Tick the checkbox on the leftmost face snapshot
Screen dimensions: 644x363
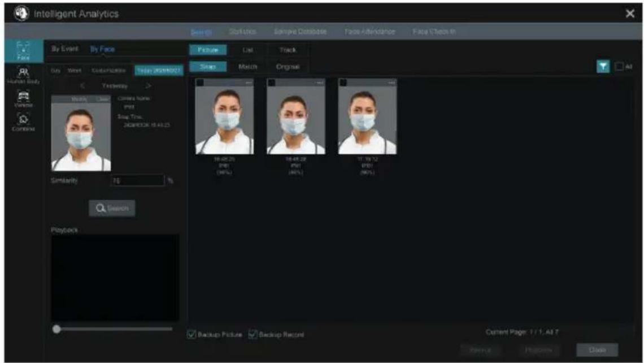pos(200,83)
